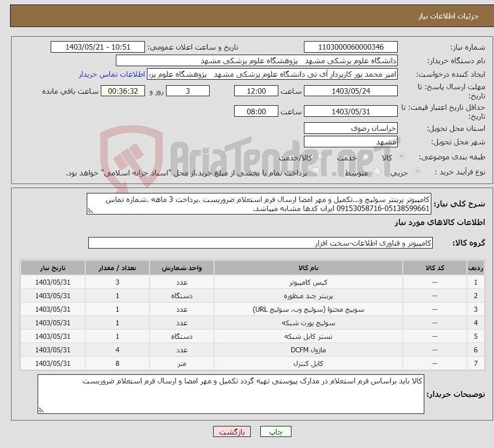Click the date in row 7
Image resolution: width=494 pixels, height=448 pixels.
53,364
